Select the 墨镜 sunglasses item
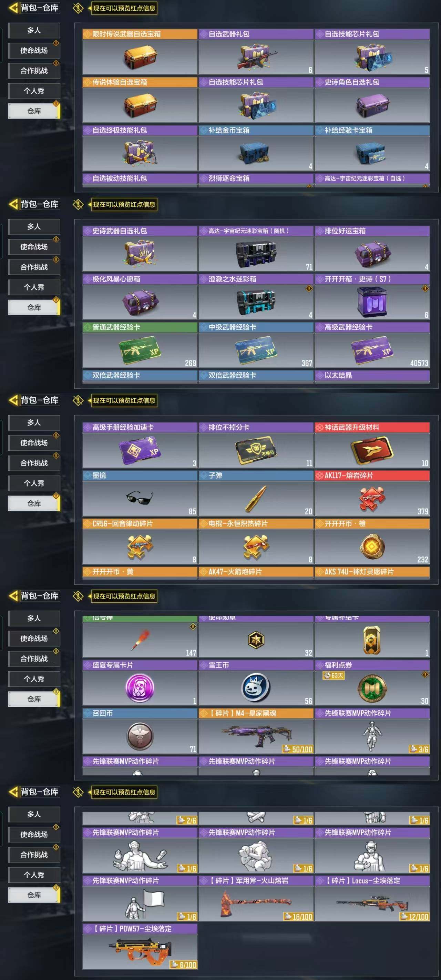This screenshot has width=441, height=980. click(x=140, y=493)
